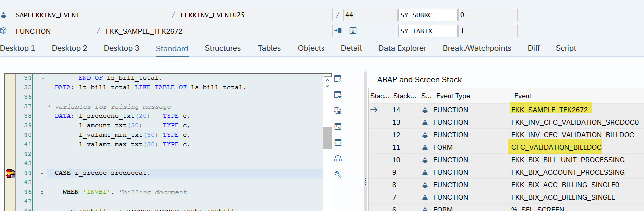Click the close tool icon in vertical toolbar
The image size is (644, 211).
pos(338,79)
